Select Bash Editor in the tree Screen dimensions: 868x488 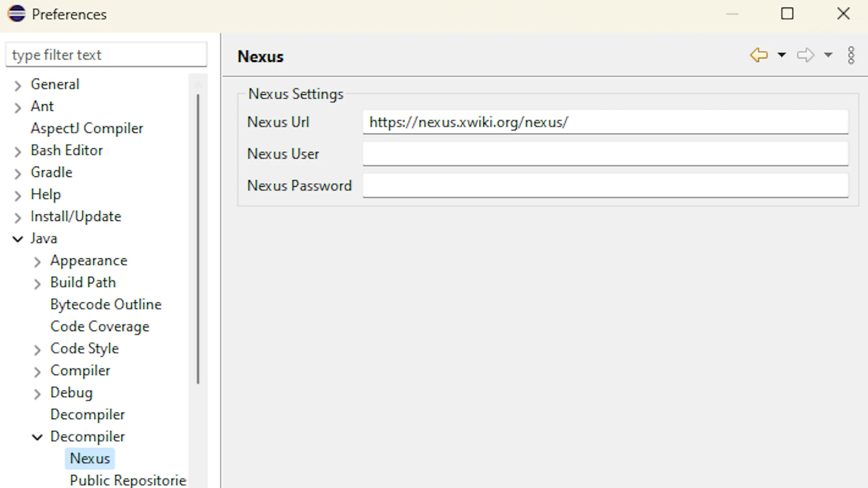click(x=67, y=150)
